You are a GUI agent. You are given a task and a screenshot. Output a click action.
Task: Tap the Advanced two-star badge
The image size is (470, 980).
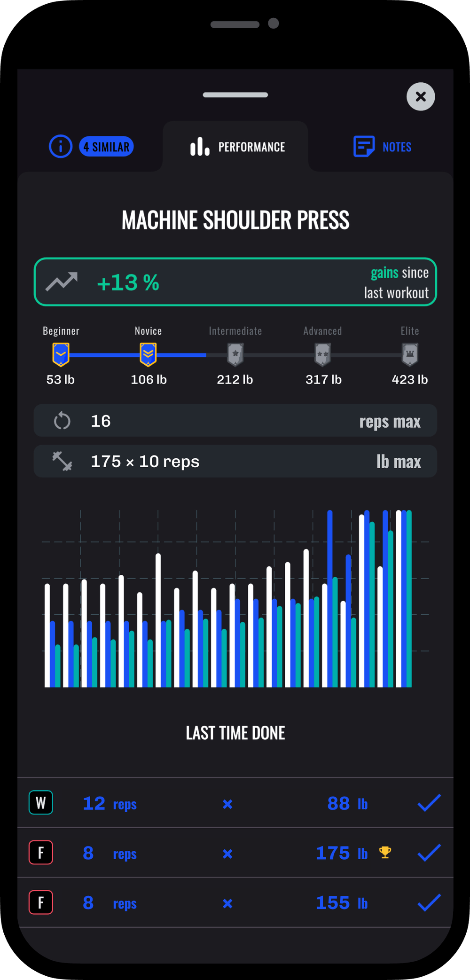click(322, 354)
